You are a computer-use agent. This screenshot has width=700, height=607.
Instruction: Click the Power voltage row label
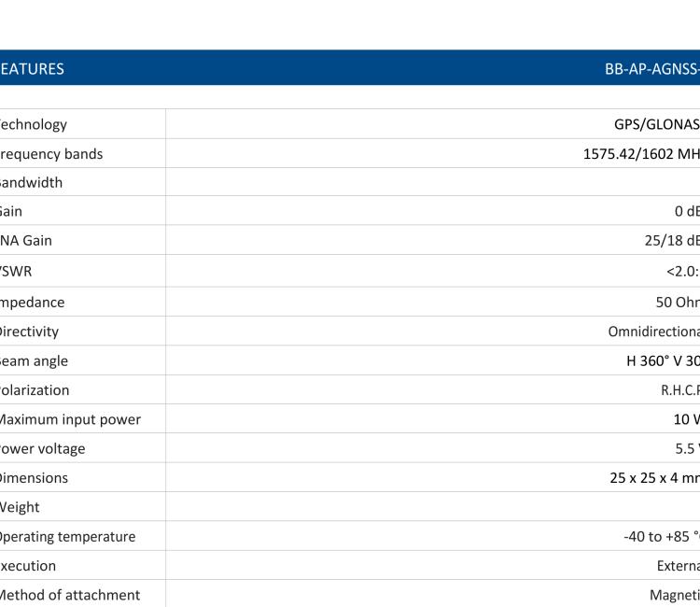click(x=43, y=448)
